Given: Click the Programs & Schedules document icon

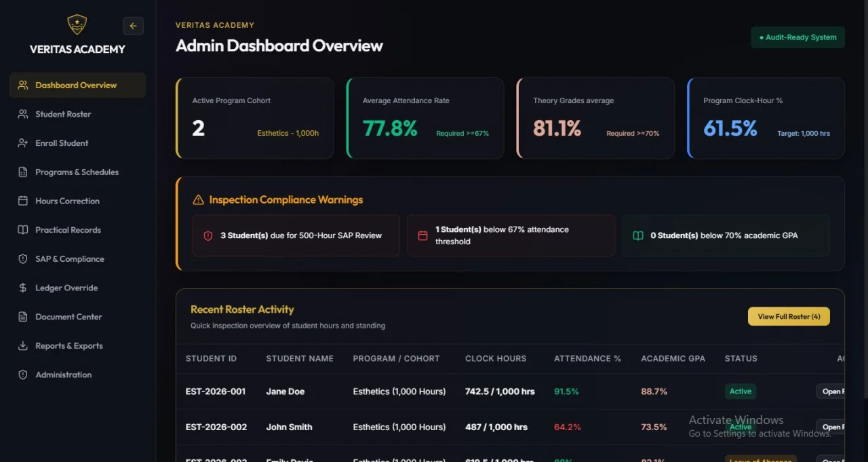Looking at the screenshot, I should click(23, 172).
